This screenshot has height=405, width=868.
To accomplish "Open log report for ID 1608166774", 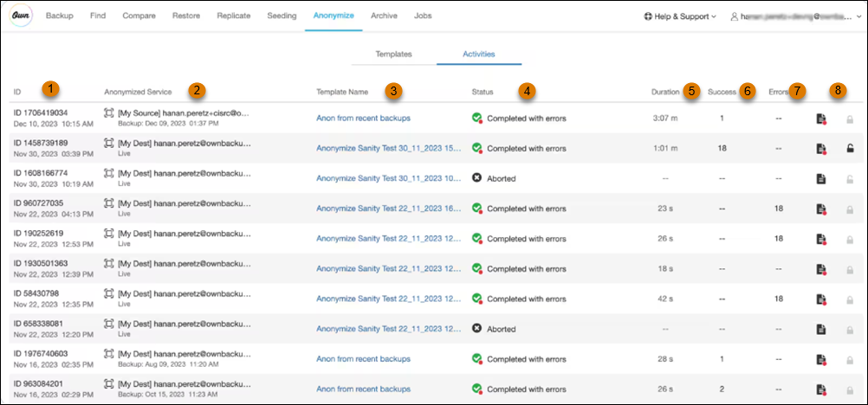I will click(821, 179).
